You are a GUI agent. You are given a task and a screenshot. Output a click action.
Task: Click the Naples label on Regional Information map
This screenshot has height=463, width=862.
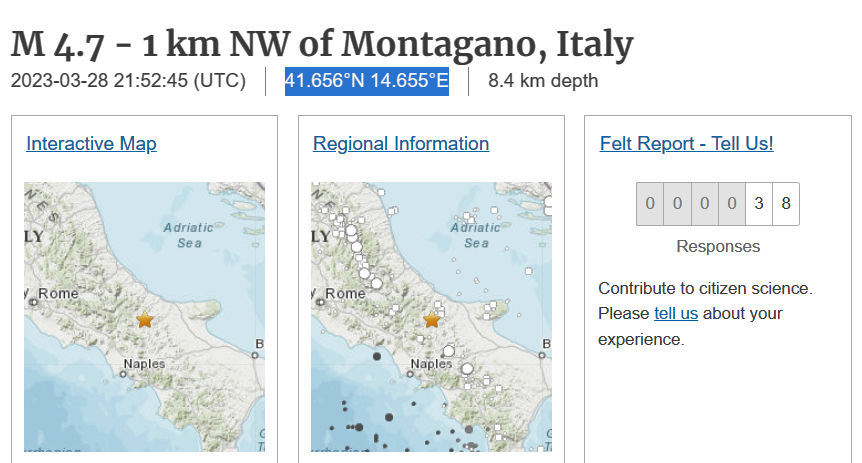(431, 364)
